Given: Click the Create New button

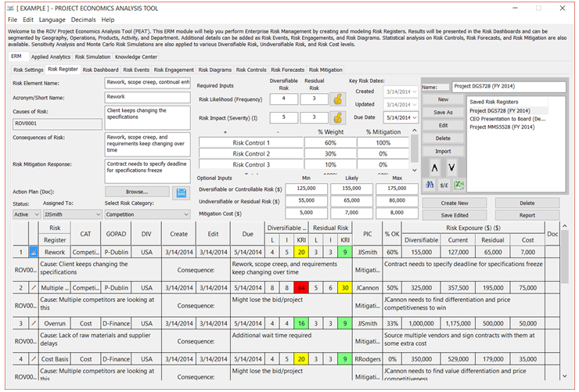Looking at the screenshot, I should (x=455, y=203).
